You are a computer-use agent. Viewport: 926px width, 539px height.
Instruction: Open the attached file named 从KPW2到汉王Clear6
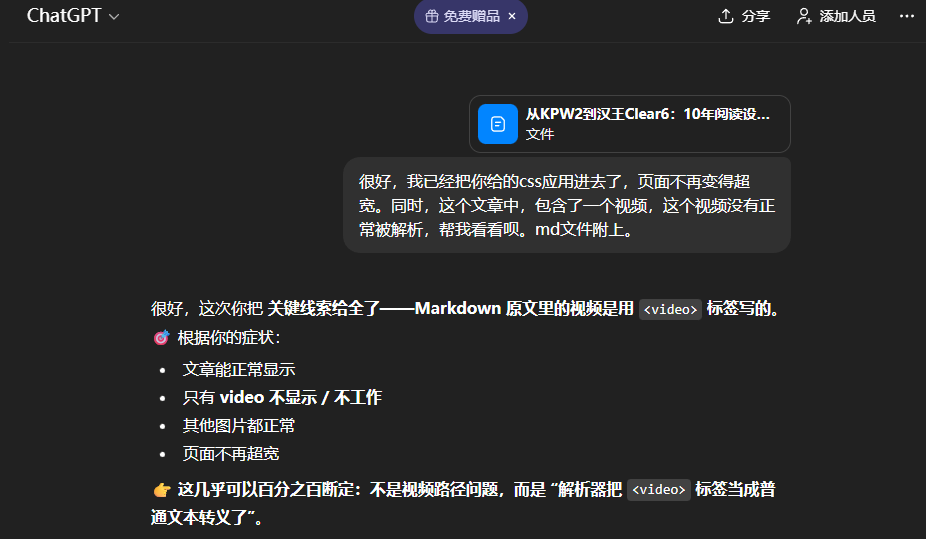pyautogui.click(x=648, y=114)
